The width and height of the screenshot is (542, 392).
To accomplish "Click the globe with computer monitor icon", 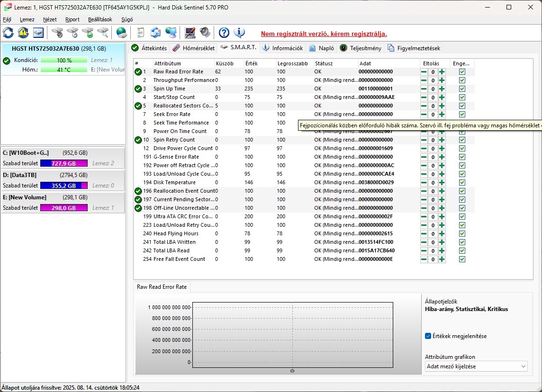I will click(171, 33).
